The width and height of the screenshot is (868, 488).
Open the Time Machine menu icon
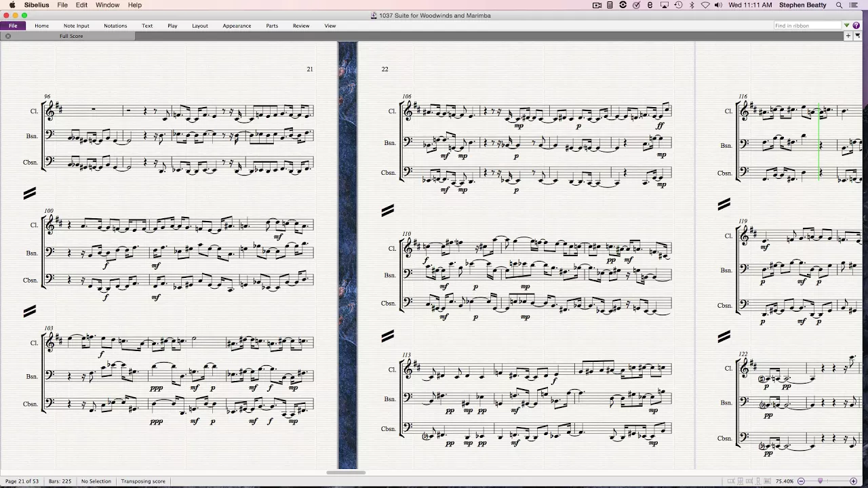click(679, 5)
